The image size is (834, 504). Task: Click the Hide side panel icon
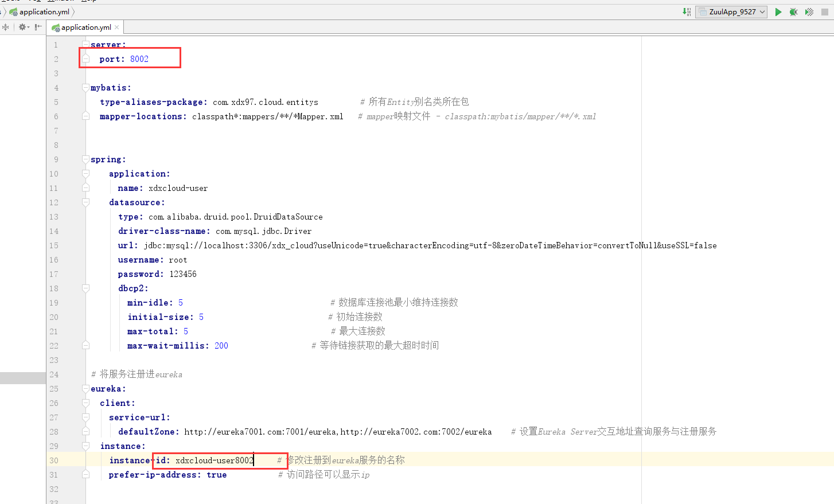click(x=38, y=27)
